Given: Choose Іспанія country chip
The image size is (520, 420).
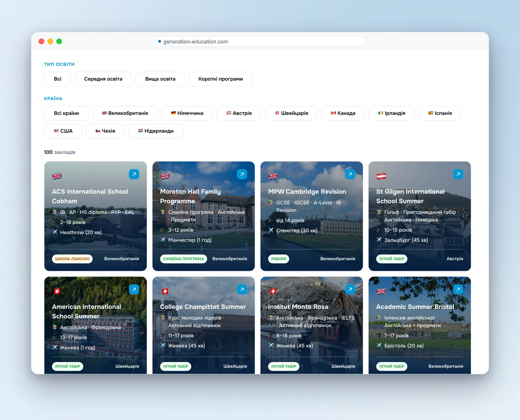Looking at the screenshot, I should click(x=440, y=113).
